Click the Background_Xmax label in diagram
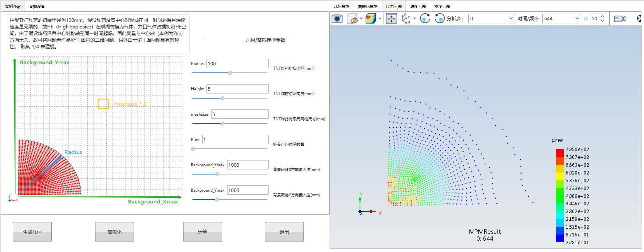The height and width of the screenshot is (252, 644). coord(153,202)
